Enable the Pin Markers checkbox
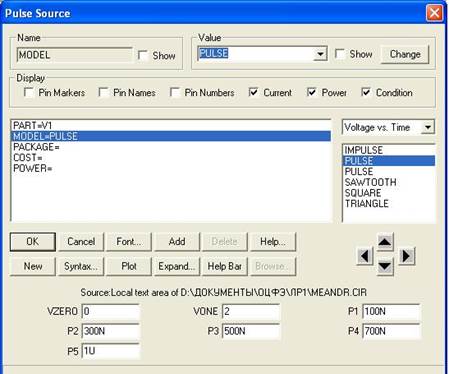The height and width of the screenshot is (374, 449). 29,92
